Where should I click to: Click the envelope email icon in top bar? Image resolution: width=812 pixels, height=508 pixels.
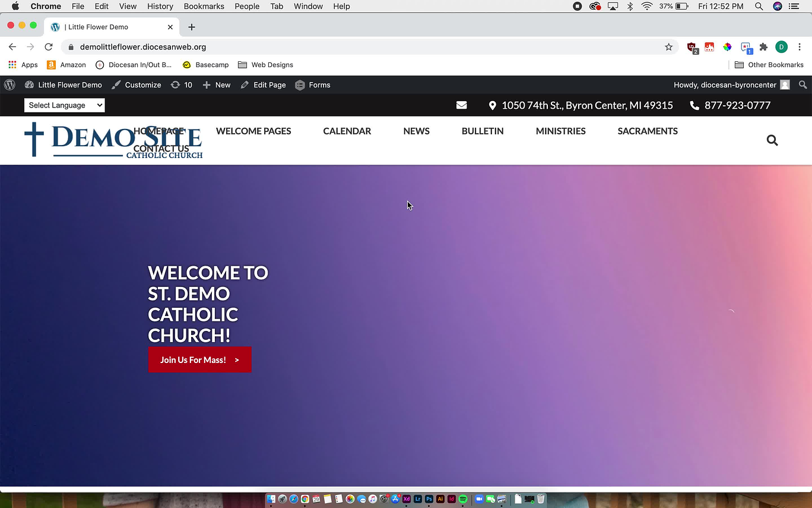tap(461, 105)
